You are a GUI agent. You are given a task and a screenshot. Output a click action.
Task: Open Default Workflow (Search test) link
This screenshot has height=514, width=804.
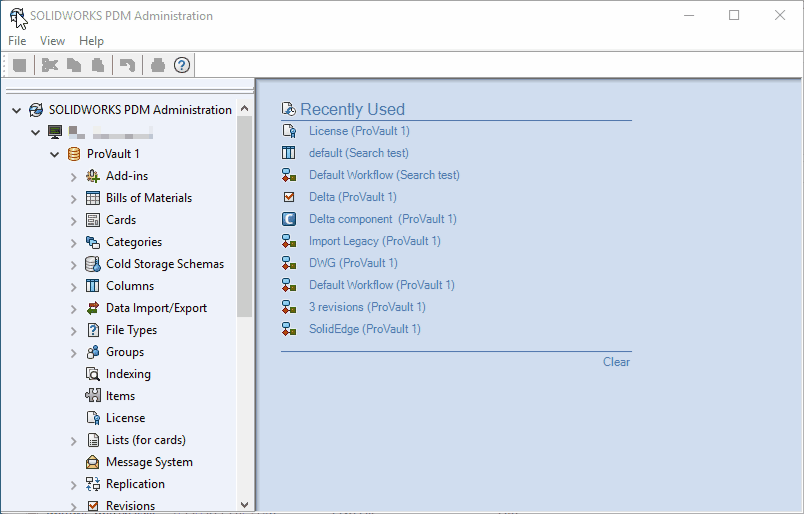pyautogui.click(x=384, y=175)
